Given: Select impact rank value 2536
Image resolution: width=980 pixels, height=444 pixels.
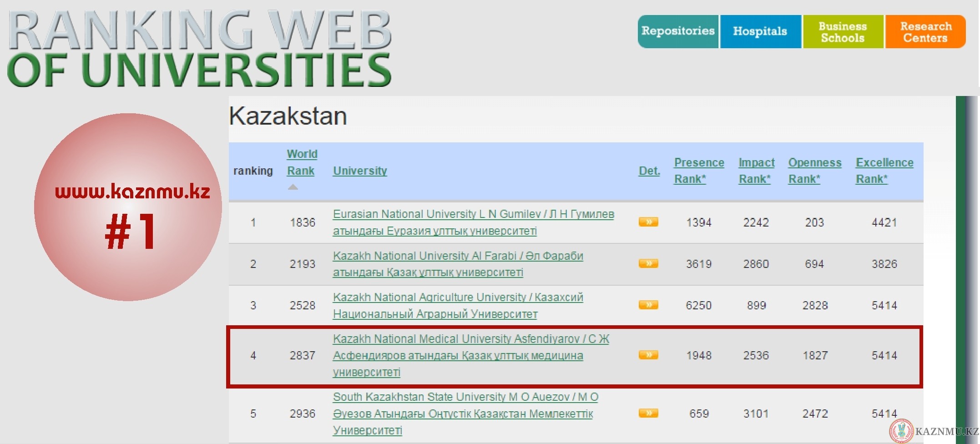Looking at the screenshot, I should tap(756, 355).
